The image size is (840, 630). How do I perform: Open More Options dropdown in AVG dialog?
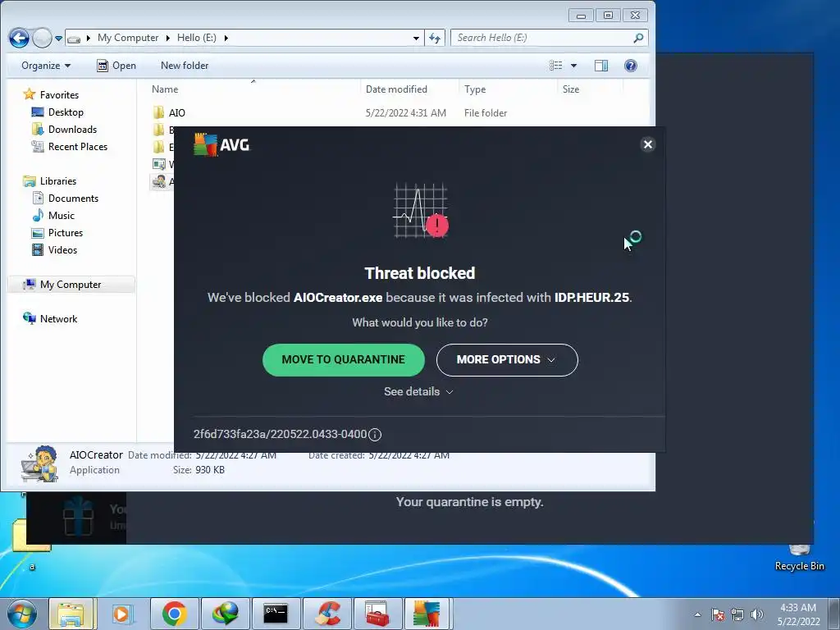(507, 359)
